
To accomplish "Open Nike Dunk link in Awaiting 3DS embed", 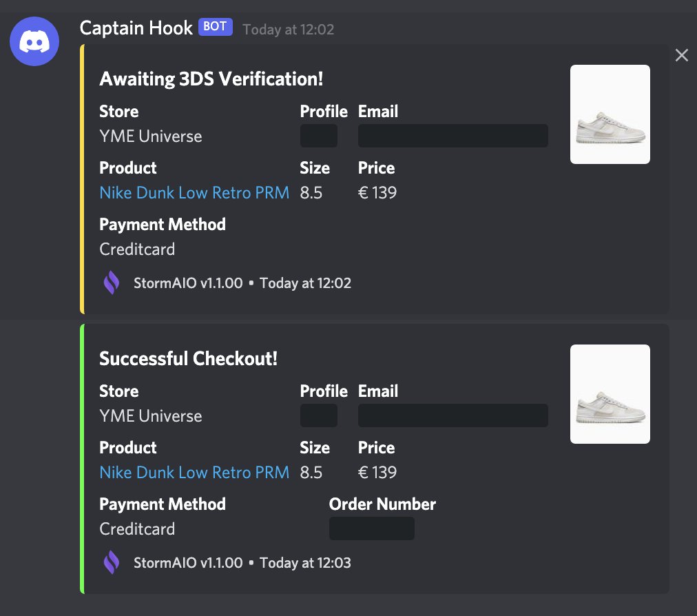I will [x=194, y=192].
